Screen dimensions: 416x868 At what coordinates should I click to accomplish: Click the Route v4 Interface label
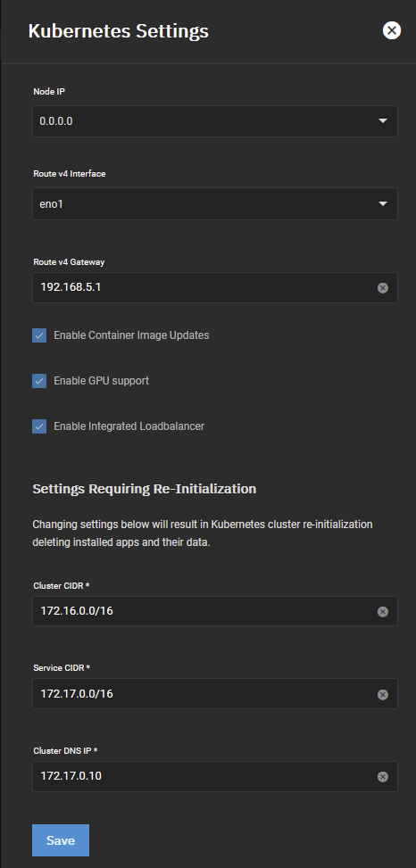point(70,174)
